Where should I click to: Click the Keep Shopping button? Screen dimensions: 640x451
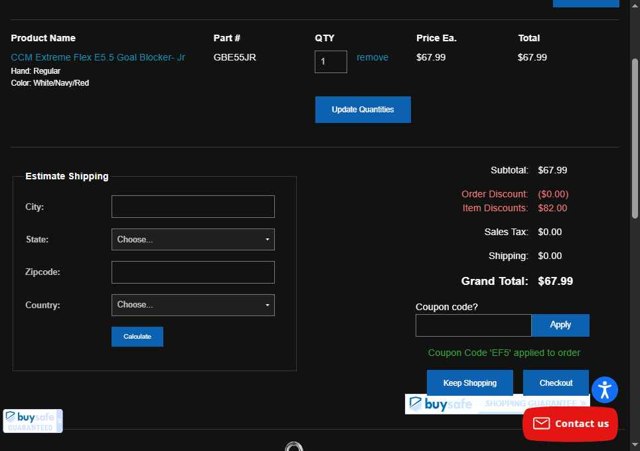pyautogui.click(x=470, y=383)
